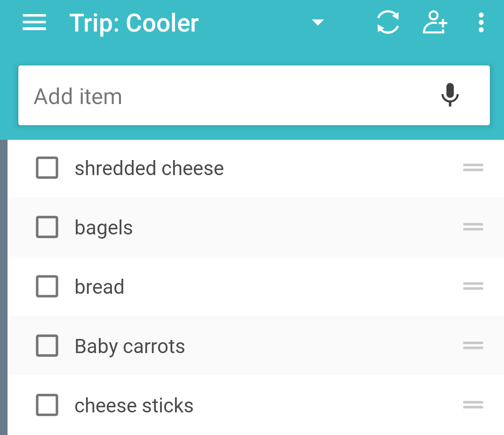This screenshot has width=504, height=435.
Task: Tap the sync refresh icon
Action: [388, 22]
